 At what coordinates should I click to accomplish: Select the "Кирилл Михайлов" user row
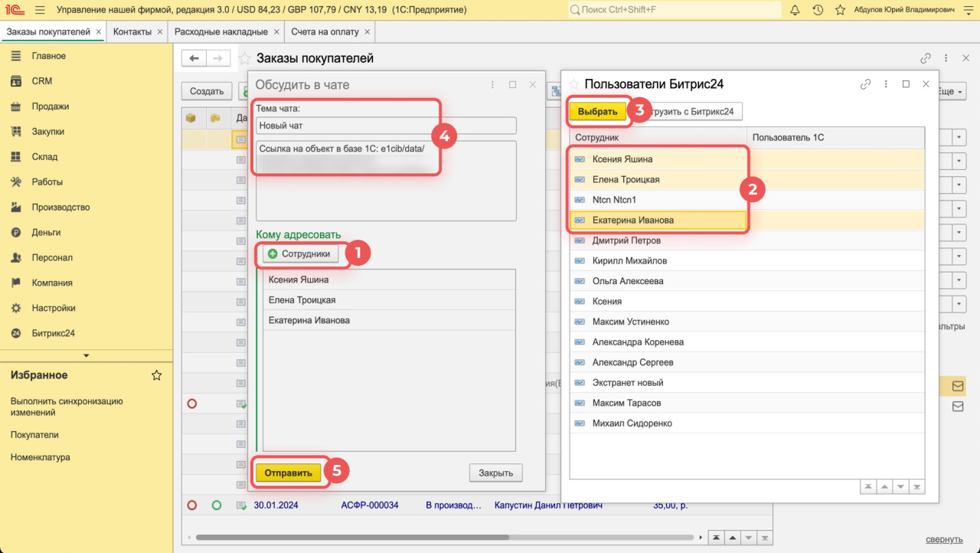coord(747,261)
